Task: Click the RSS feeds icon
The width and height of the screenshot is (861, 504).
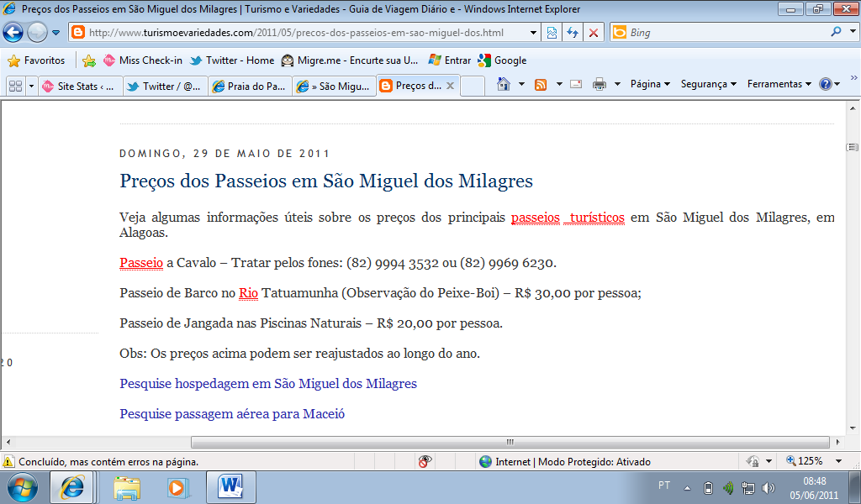Action: click(541, 84)
